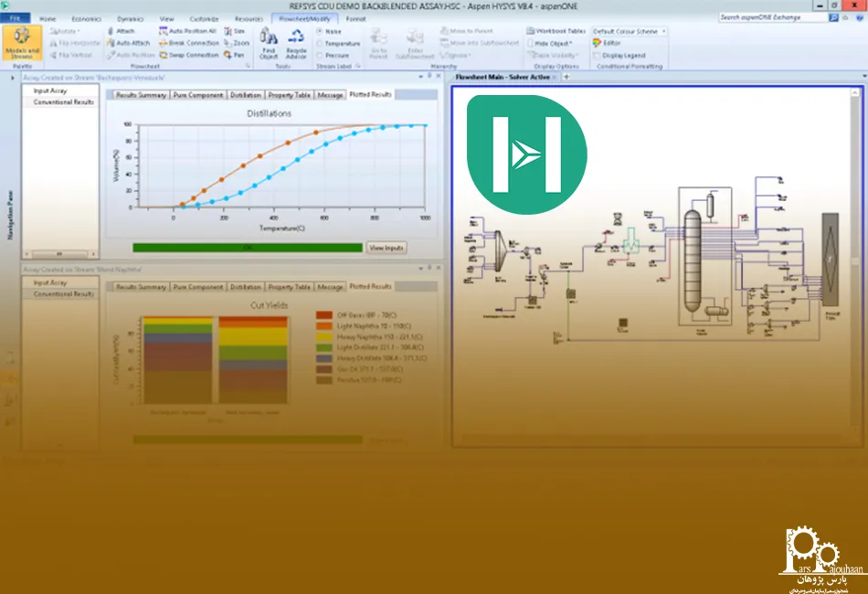Click the Find Object tool icon
868x594 pixels.
click(269, 42)
